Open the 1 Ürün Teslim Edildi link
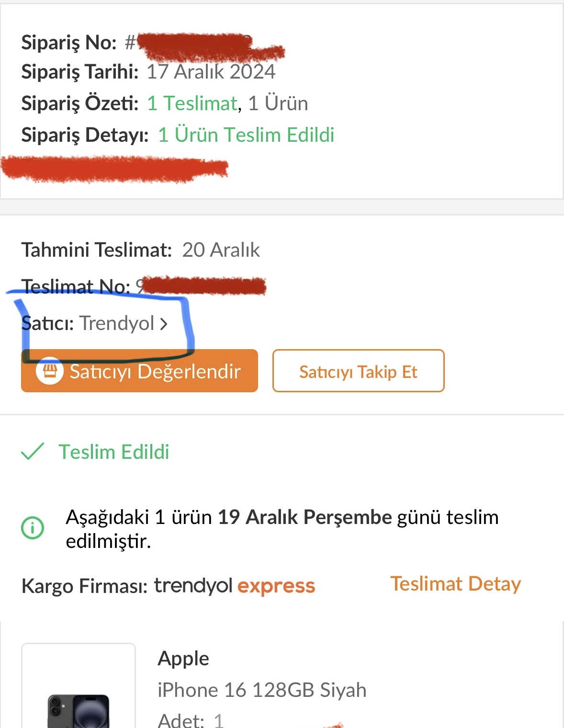 pyautogui.click(x=246, y=135)
